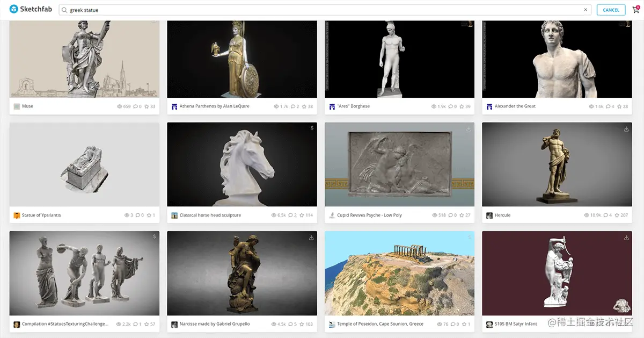Star the Hercule model
The width and height of the screenshot is (644, 338).
pyautogui.click(x=618, y=215)
